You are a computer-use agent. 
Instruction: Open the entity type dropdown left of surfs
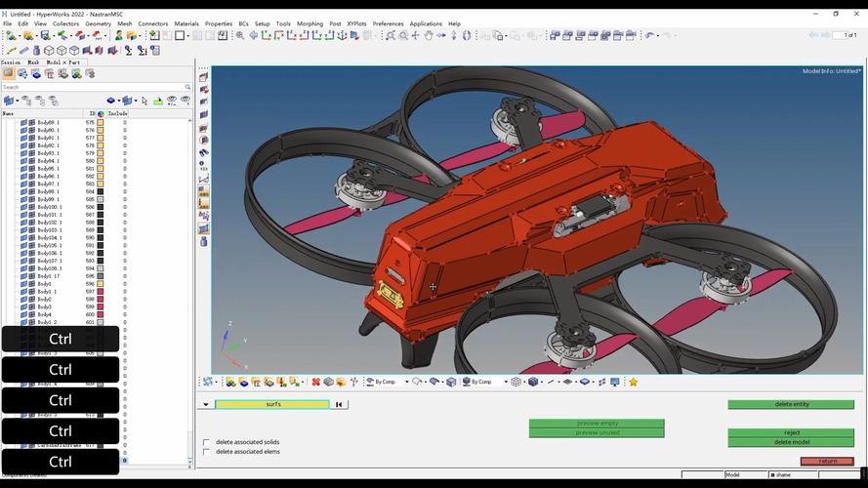(206, 404)
